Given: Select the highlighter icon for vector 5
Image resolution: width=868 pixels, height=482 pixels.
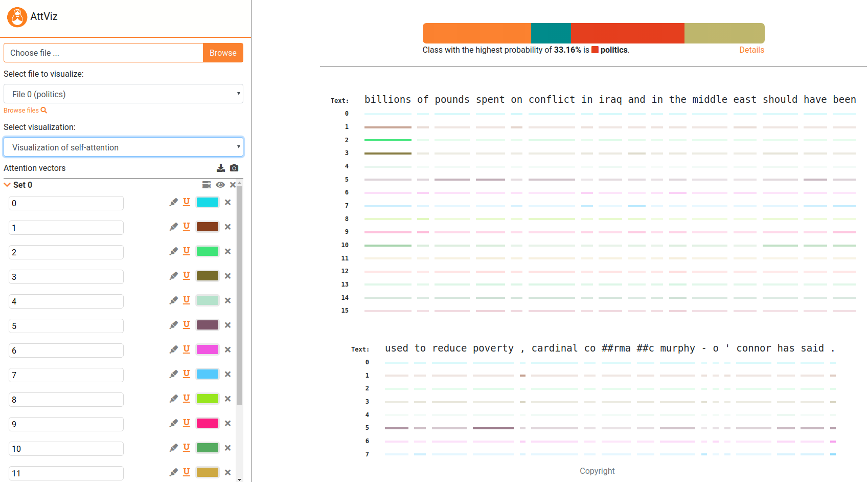Looking at the screenshot, I should [x=174, y=325].
